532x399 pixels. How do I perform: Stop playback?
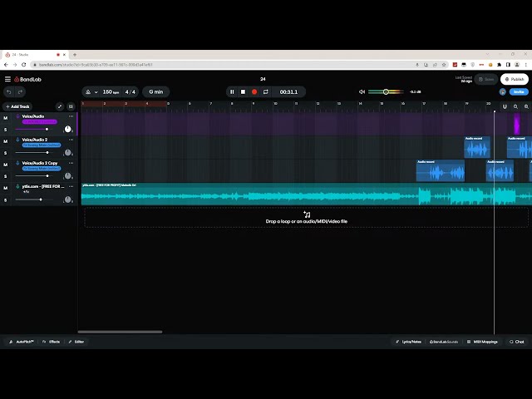[243, 92]
